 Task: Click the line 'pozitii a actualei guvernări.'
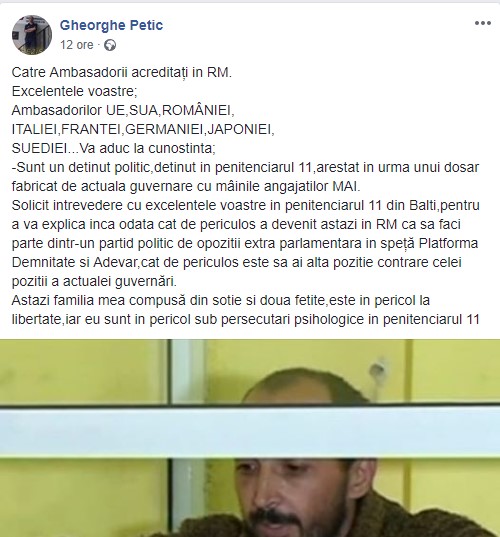tap(94, 282)
